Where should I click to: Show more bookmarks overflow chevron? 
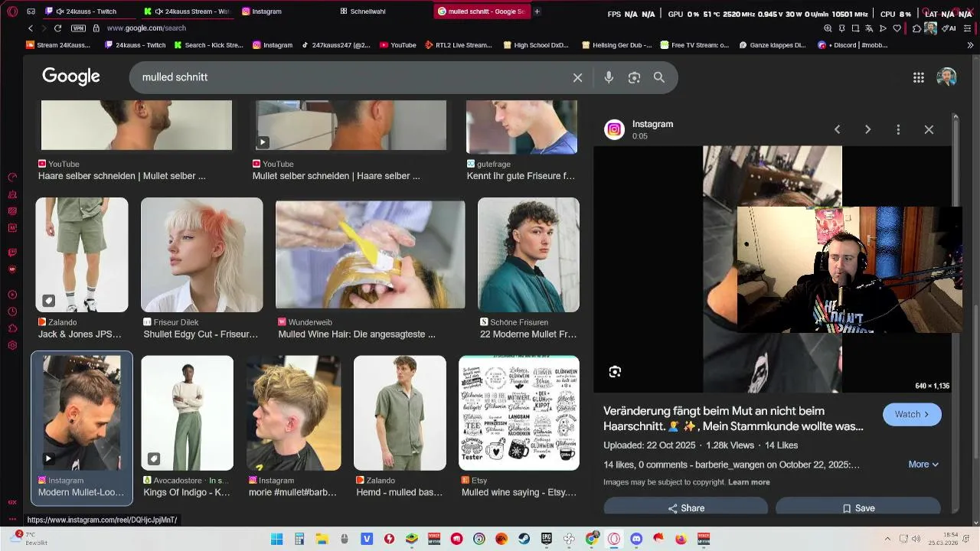(x=971, y=45)
